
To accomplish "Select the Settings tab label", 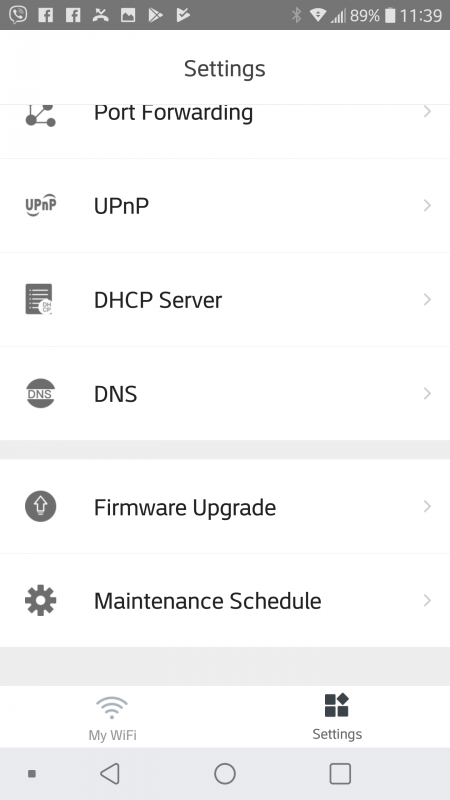I will [x=337, y=734].
